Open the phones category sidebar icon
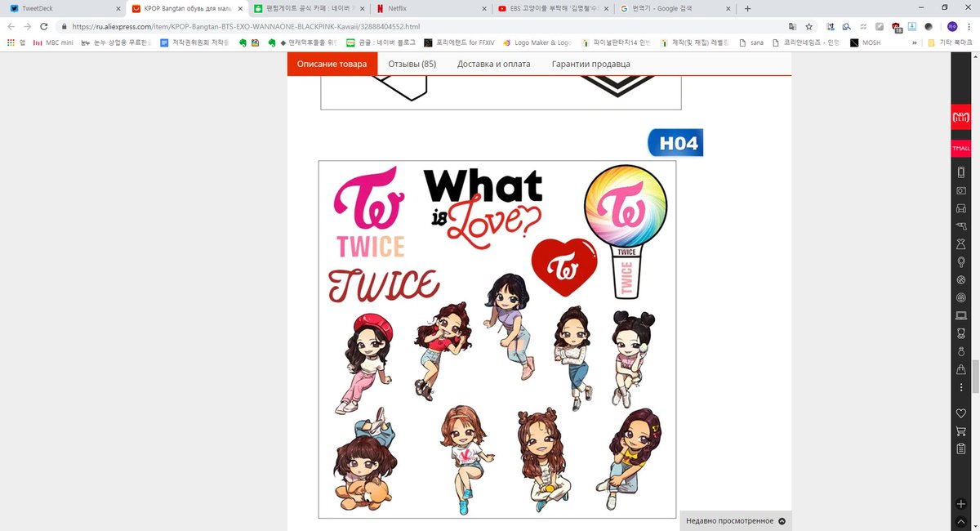This screenshot has width=980, height=531. 960,172
